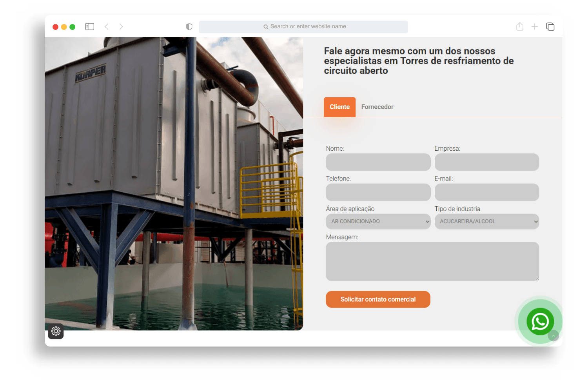
Task: Click Solicitar contato comercial button
Action: [x=378, y=299]
